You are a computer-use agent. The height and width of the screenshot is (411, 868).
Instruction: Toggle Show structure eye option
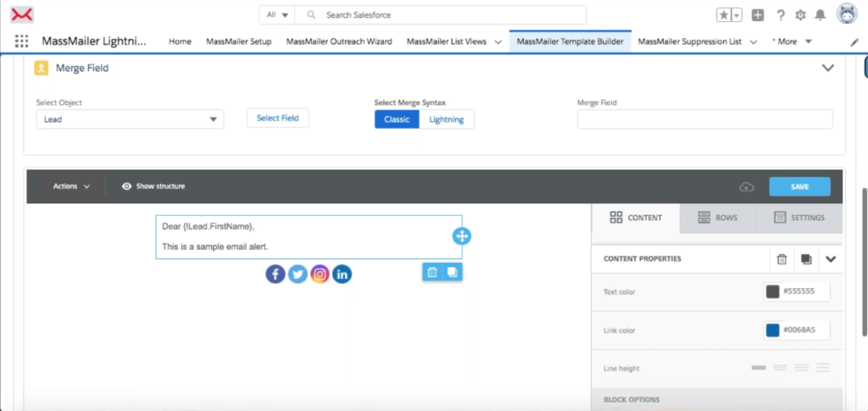coord(153,186)
